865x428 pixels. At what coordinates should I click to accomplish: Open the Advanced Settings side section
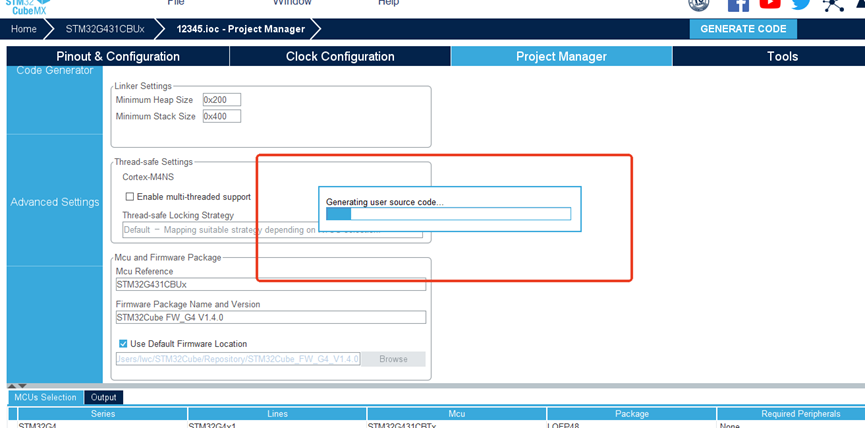point(55,202)
